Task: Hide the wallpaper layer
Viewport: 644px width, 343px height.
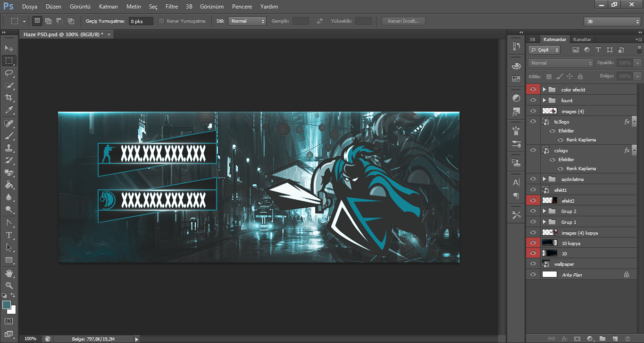Action: pos(534,264)
